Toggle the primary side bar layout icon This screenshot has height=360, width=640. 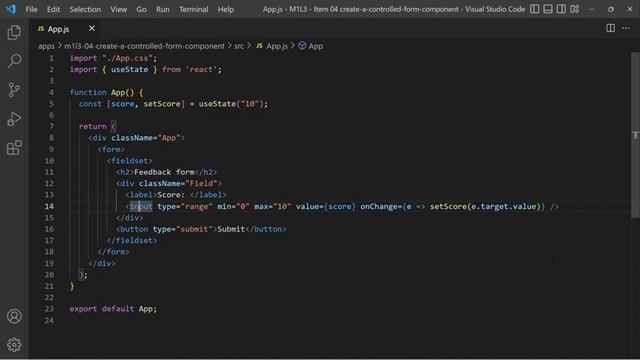point(534,9)
